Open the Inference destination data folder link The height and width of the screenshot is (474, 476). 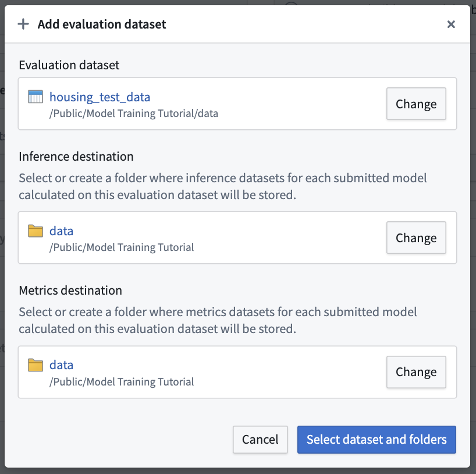pos(61,231)
